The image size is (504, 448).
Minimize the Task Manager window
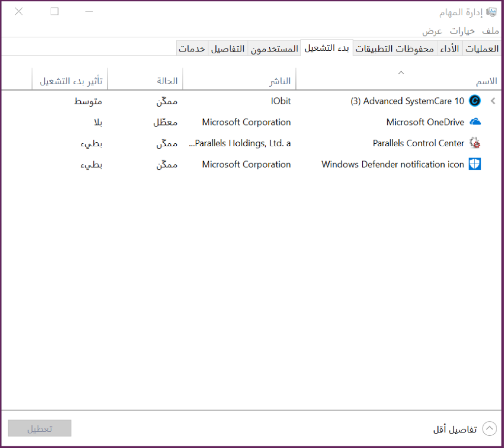(89, 11)
